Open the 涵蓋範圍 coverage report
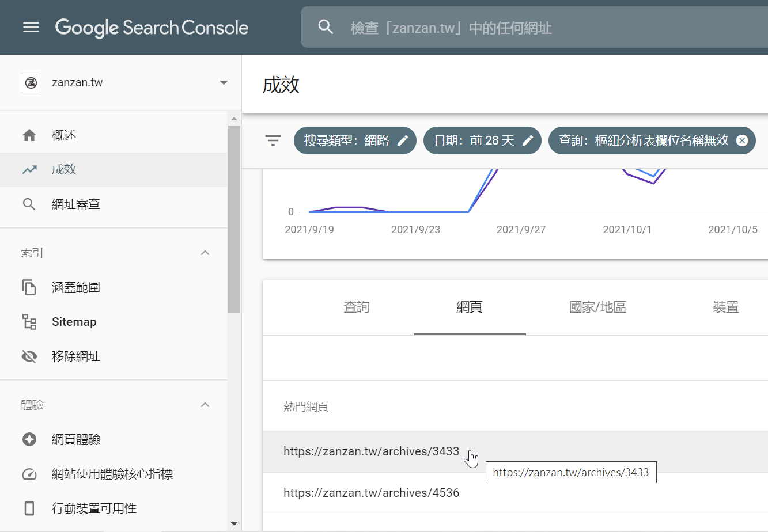The image size is (768, 532). tap(114, 287)
